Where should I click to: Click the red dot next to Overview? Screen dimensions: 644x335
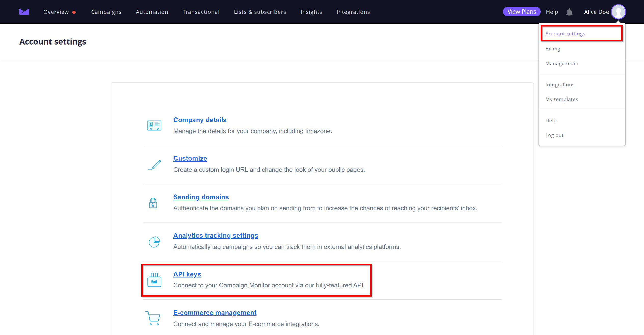(74, 12)
